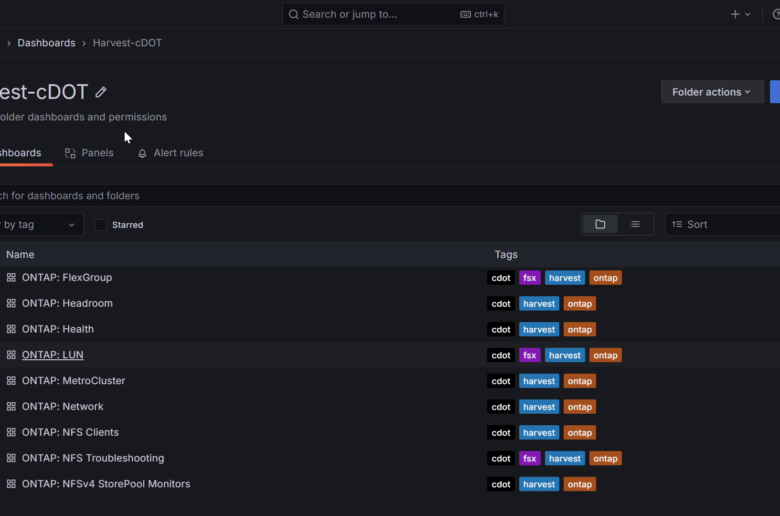Click the cdot tag on the NFS Clients row
The width and height of the screenshot is (780, 516).
501,433
